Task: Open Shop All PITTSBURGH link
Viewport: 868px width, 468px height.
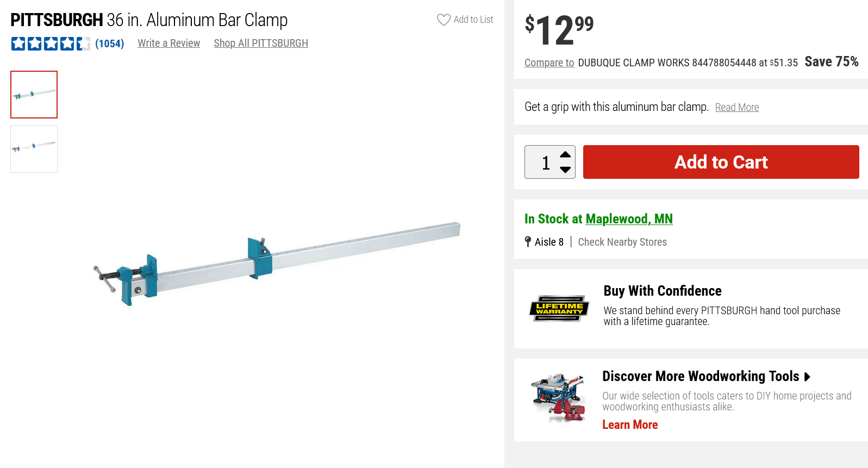Action: pyautogui.click(x=261, y=43)
